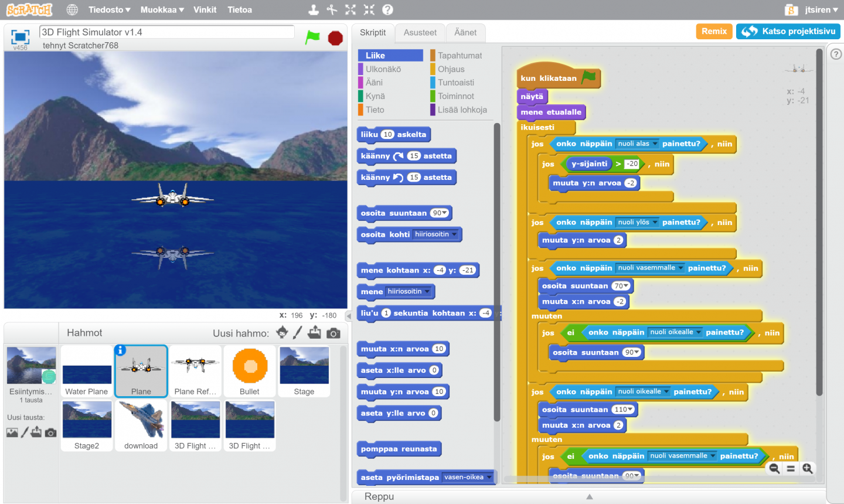Select the Bullet sprite thumbnail

click(249, 371)
